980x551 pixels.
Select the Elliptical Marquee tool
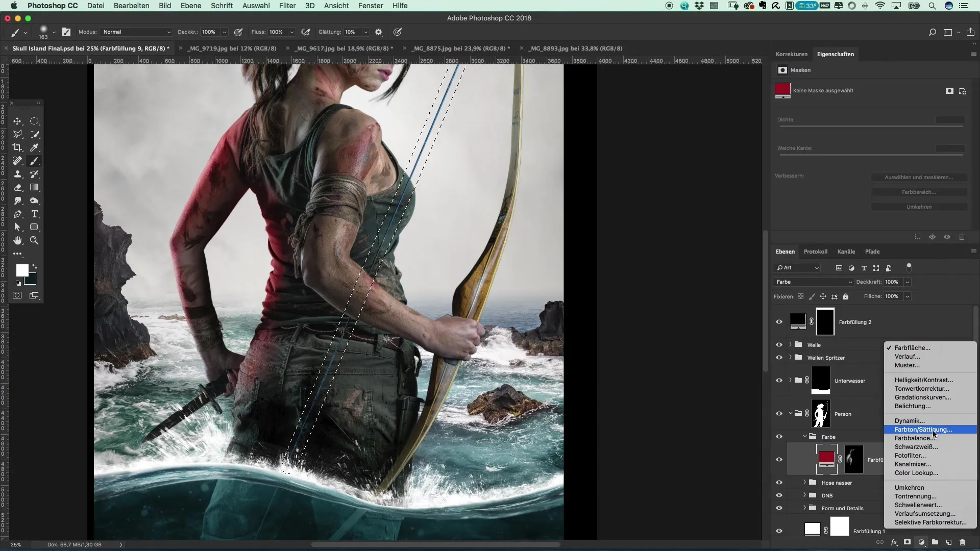coord(34,121)
